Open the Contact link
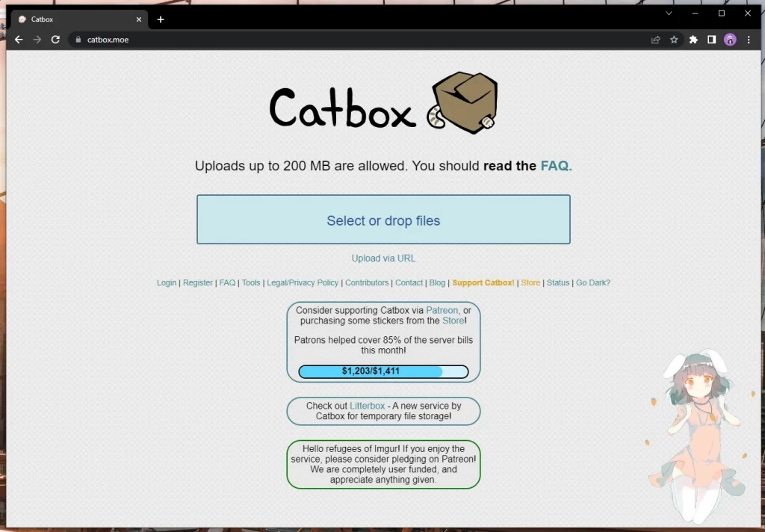This screenshot has height=532, width=765. [x=409, y=282]
